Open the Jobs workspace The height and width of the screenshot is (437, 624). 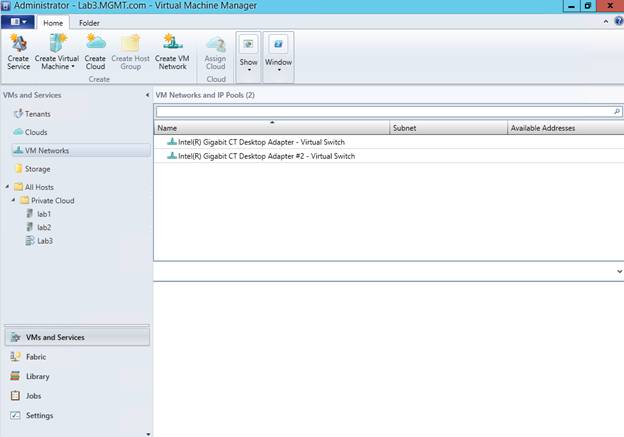click(33, 396)
